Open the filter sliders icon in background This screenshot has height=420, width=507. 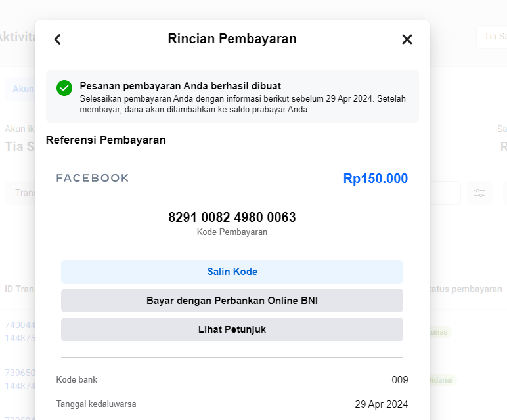click(479, 193)
